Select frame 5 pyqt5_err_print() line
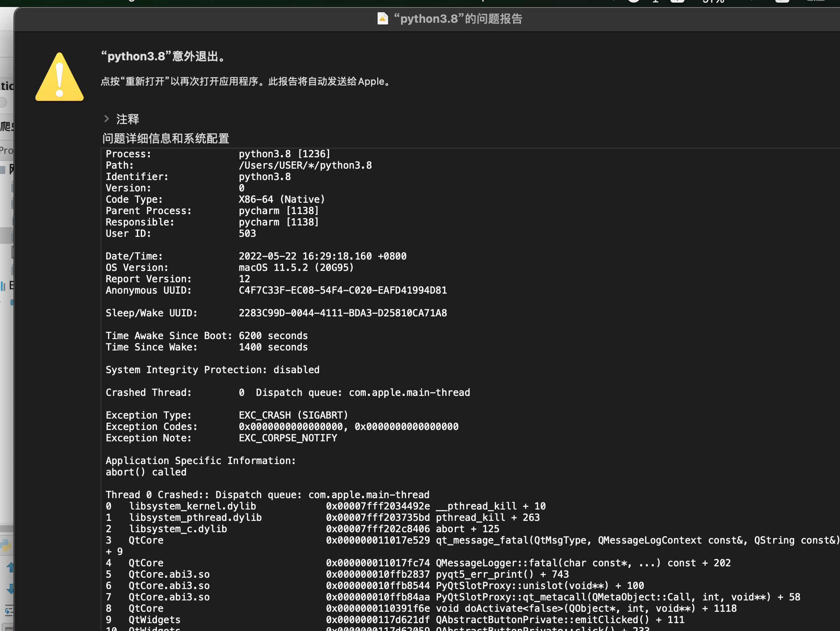This screenshot has width=840, height=631. pyautogui.click(x=337, y=574)
